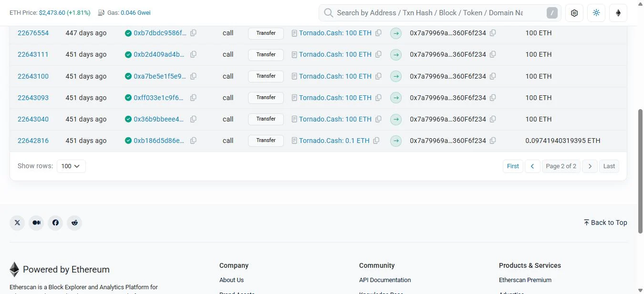Copy Tornado.Cash address in block 22676554 row
The height and width of the screenshot is (294, 644).
[x=378, y=33]
